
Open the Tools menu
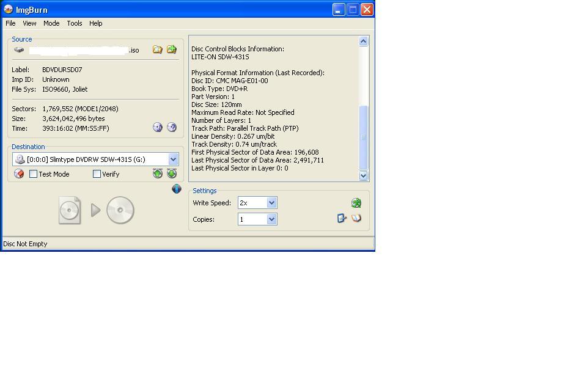[x=74, y=23]
